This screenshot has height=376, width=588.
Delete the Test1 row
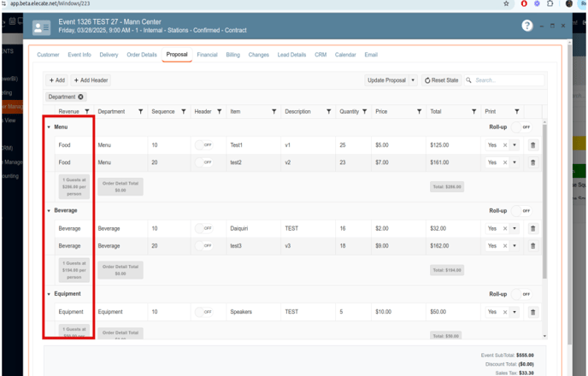[x=533, y=145]
